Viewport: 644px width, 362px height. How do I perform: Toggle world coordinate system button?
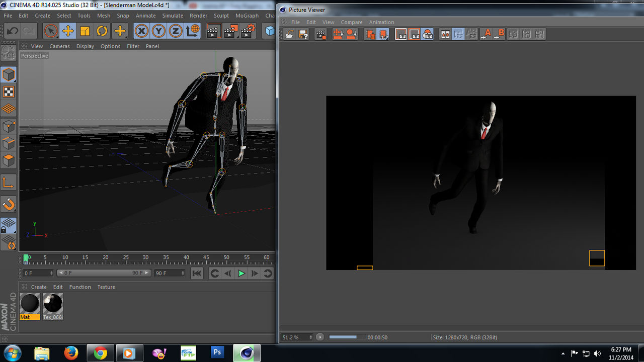click(x=193, y=31)
